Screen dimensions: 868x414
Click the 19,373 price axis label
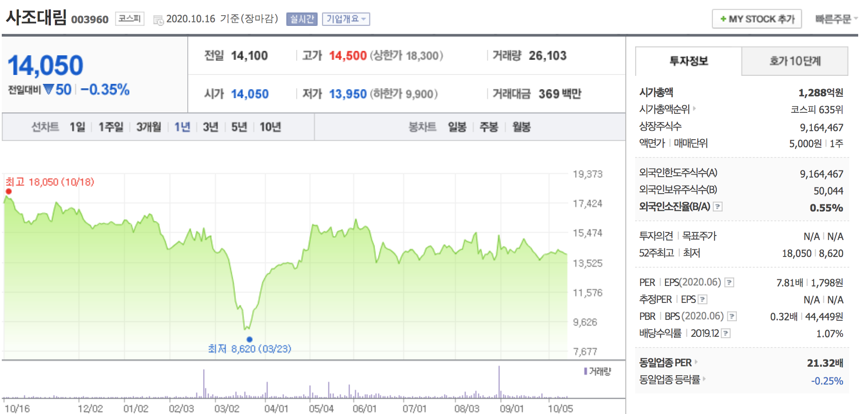tap(587, 174)
